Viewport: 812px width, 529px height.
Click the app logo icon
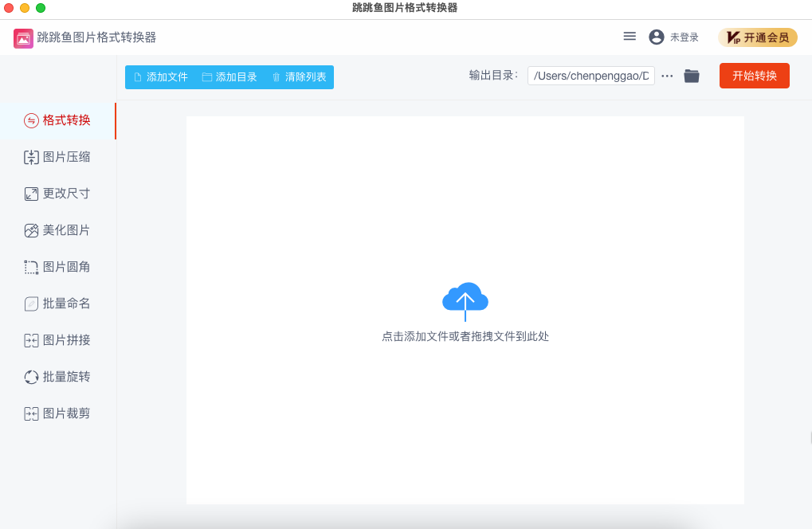(22, 37)
